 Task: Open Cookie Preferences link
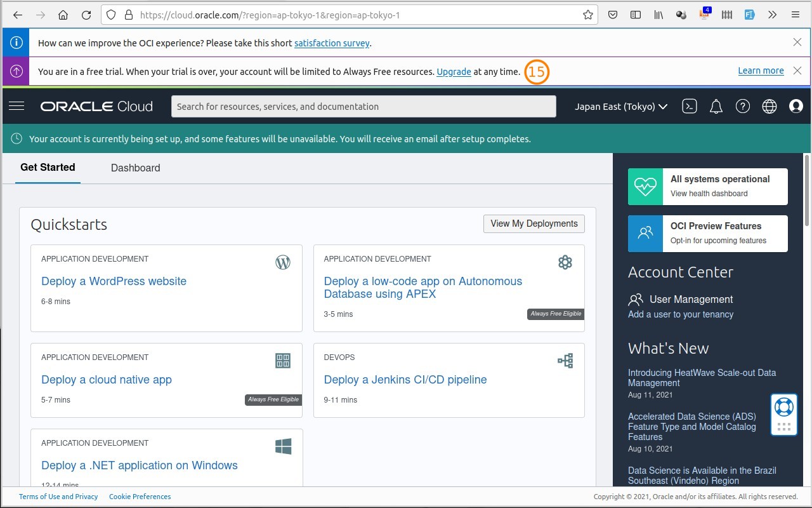point(140,497)
